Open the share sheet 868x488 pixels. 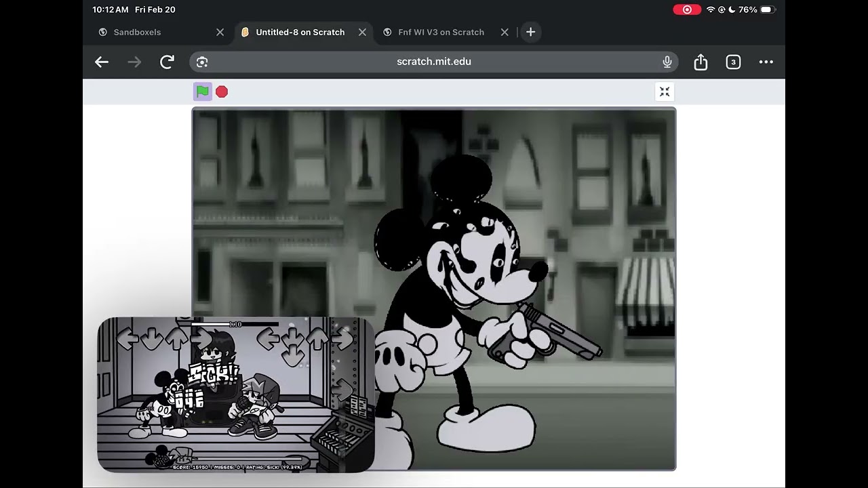pos(701,62)
